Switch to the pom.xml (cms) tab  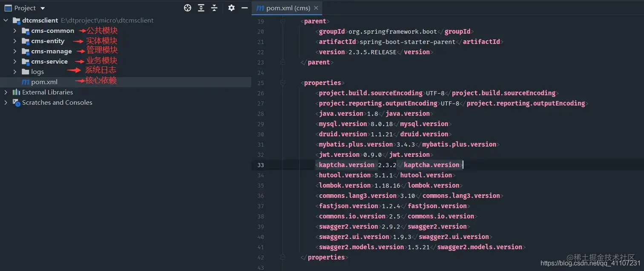(287, 8)
